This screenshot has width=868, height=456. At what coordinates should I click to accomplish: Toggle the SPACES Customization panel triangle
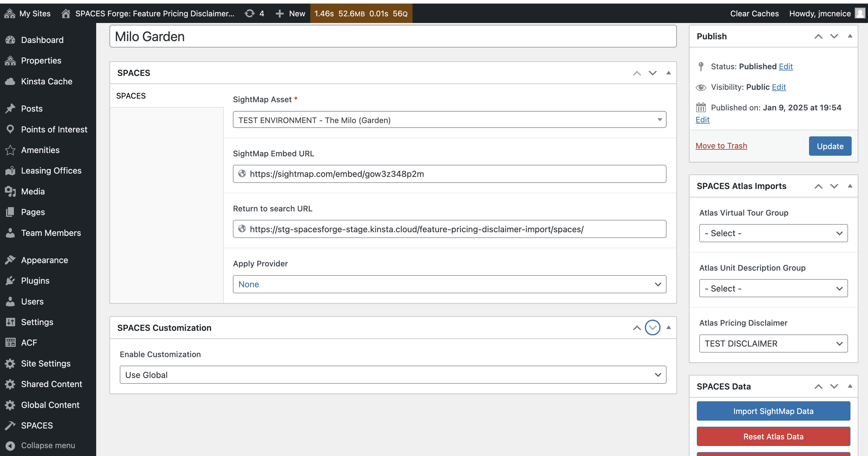668,327
